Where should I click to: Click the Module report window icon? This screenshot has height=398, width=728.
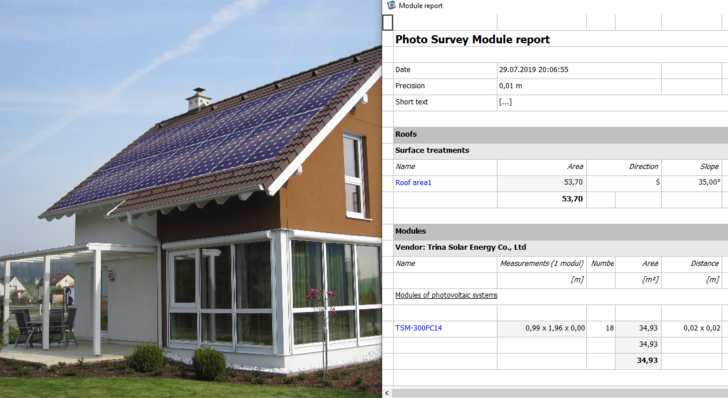pyautogui.click(x=391, y=5)
